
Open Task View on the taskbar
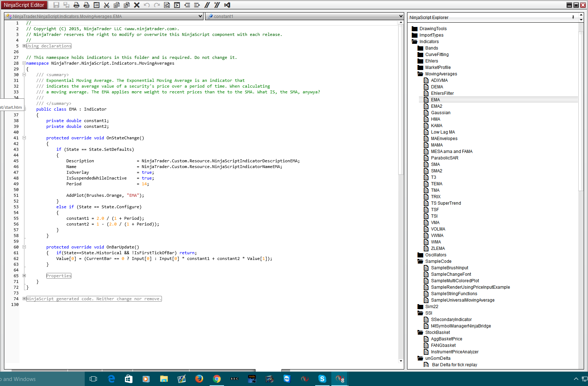pyautogui.click(x=93, y=379)
